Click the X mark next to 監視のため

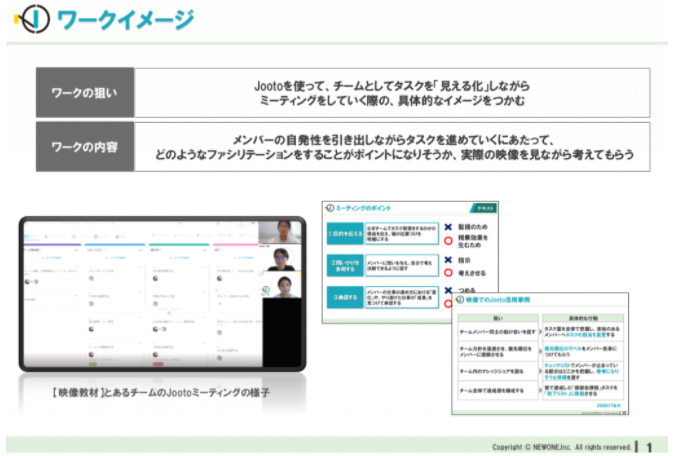448,227
